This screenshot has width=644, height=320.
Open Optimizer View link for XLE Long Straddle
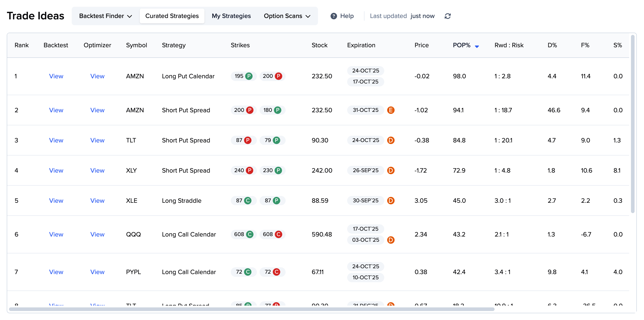point(97,201)
